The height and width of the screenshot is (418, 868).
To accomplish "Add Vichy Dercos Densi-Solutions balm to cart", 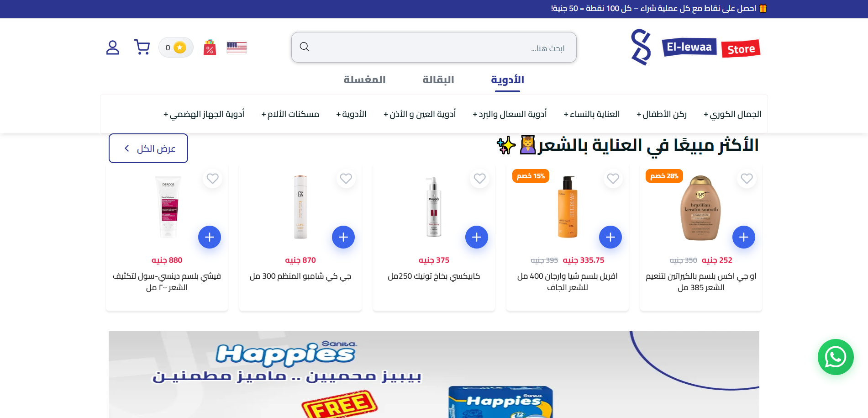I will [210, 237].
